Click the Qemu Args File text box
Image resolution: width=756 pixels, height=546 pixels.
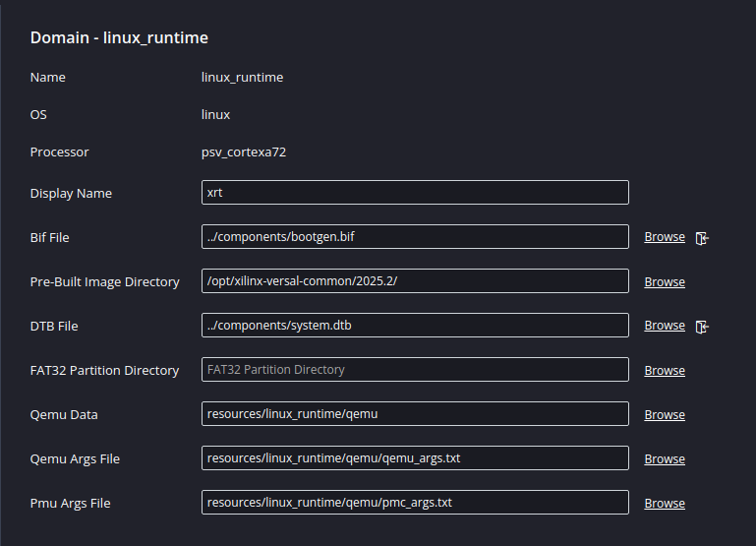point(414,458)
